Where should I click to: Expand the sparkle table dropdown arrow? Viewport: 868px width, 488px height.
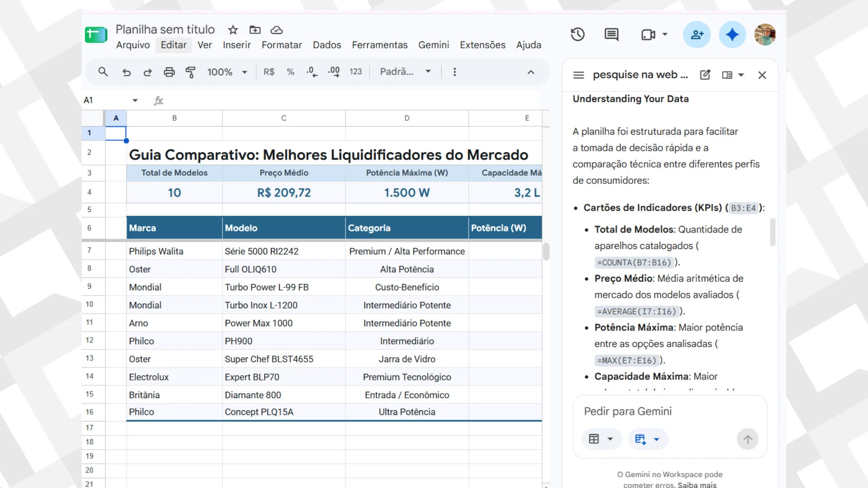[656, 439]
